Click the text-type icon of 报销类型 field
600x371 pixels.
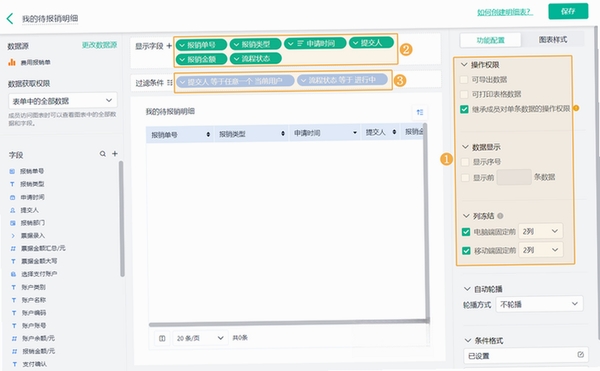12,184
